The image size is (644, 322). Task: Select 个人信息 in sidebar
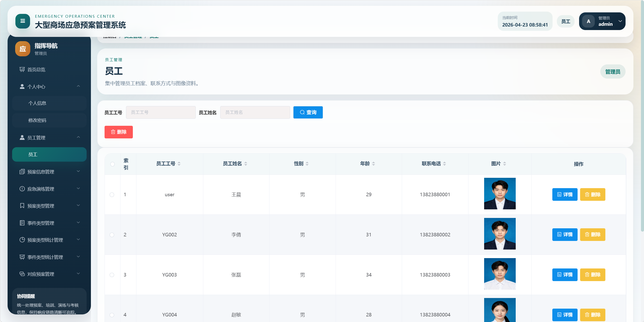click(37, 103)
